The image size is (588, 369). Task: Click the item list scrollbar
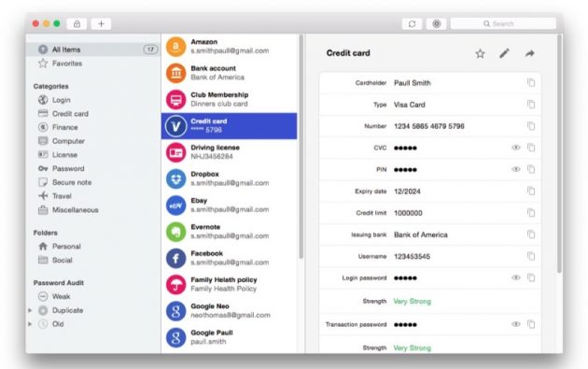coord(301,147)
